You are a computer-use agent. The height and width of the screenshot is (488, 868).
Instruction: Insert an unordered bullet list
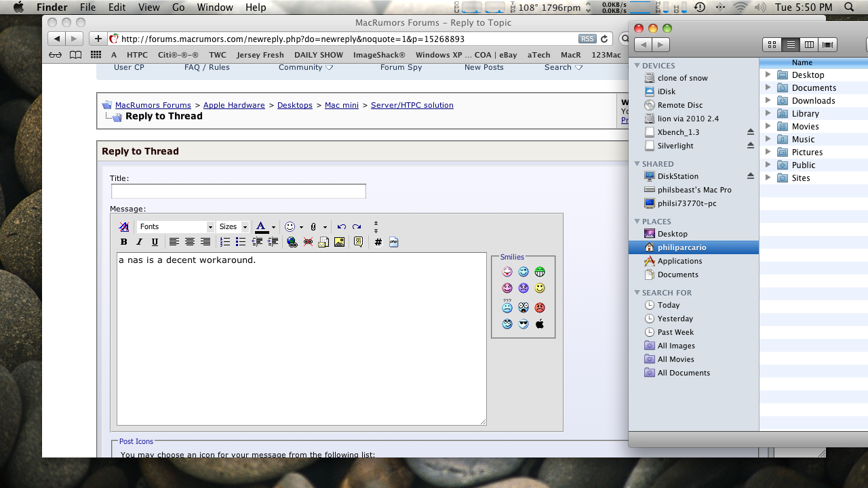[x=241, y=242]
